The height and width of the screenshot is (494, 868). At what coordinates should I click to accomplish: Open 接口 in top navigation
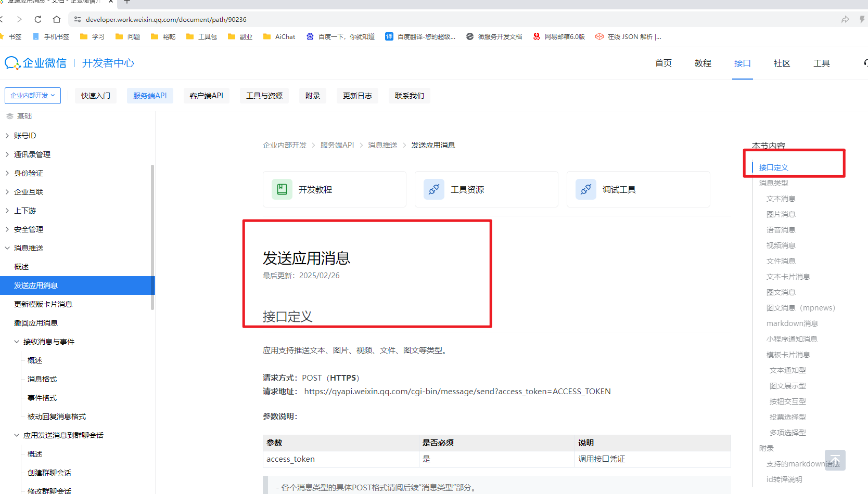(743, 63)
